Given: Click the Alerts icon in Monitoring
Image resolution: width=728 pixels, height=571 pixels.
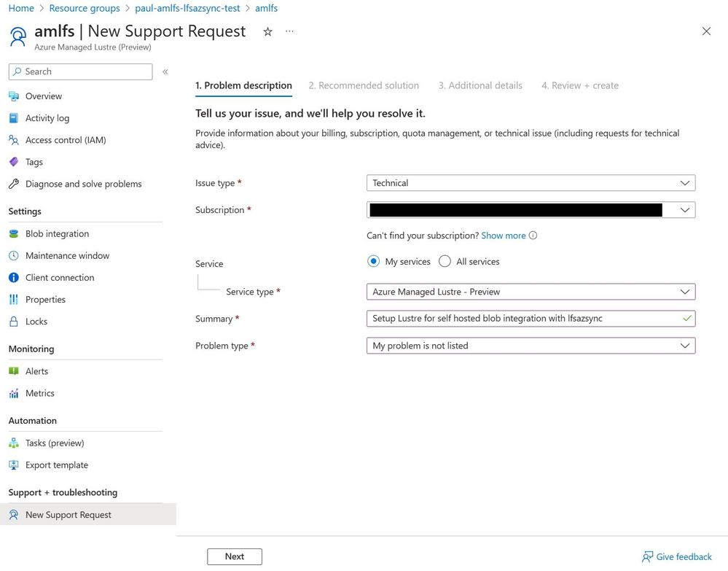Looking at the screenshot, I should pyautogui.click(x=14, y=370).
